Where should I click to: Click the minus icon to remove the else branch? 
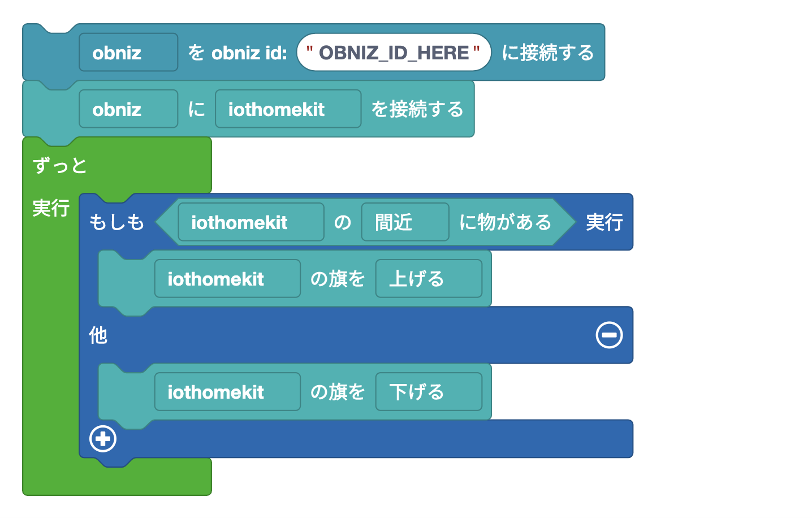pyautogui.click(x=609, y=335)
